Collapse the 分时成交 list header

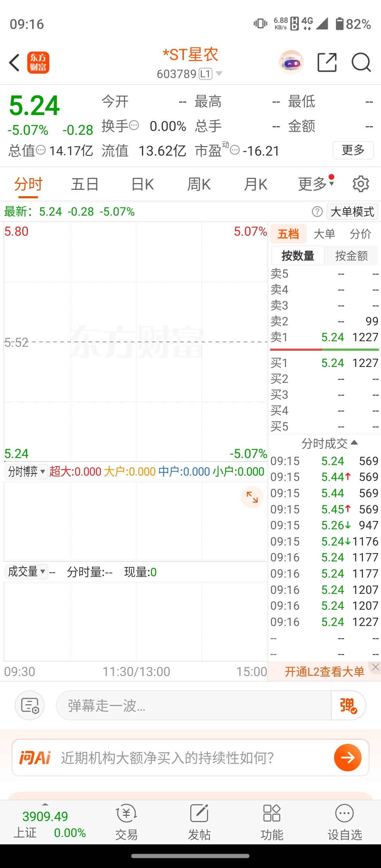329,444
